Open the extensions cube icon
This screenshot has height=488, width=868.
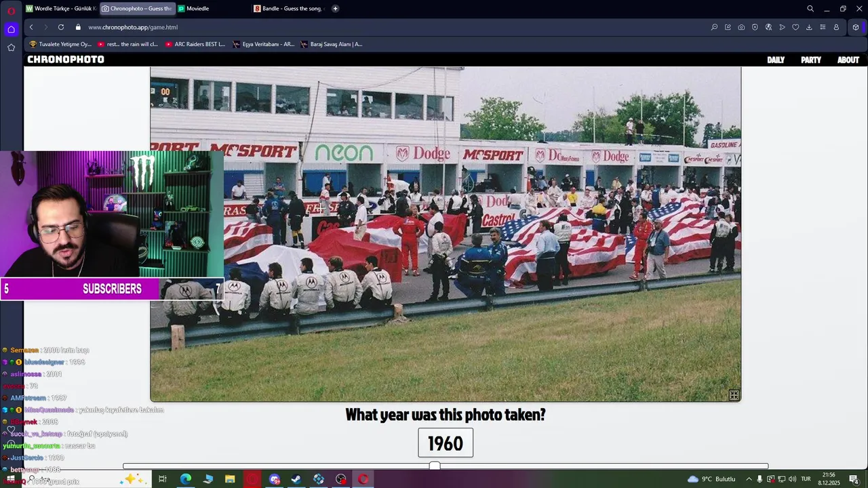click(856, 27)
